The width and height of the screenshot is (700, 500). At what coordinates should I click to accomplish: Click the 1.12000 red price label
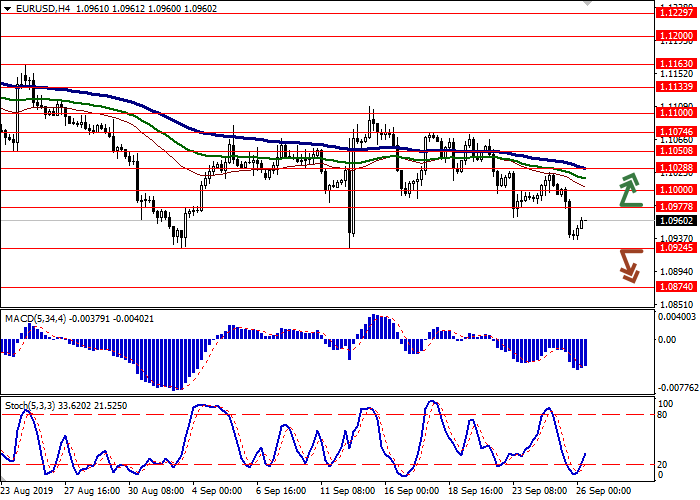(x=675, y=35)
